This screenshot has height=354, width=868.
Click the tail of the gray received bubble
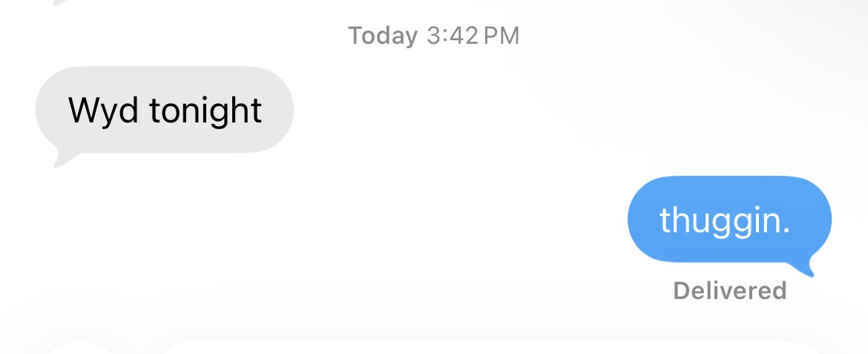point(62,157)
